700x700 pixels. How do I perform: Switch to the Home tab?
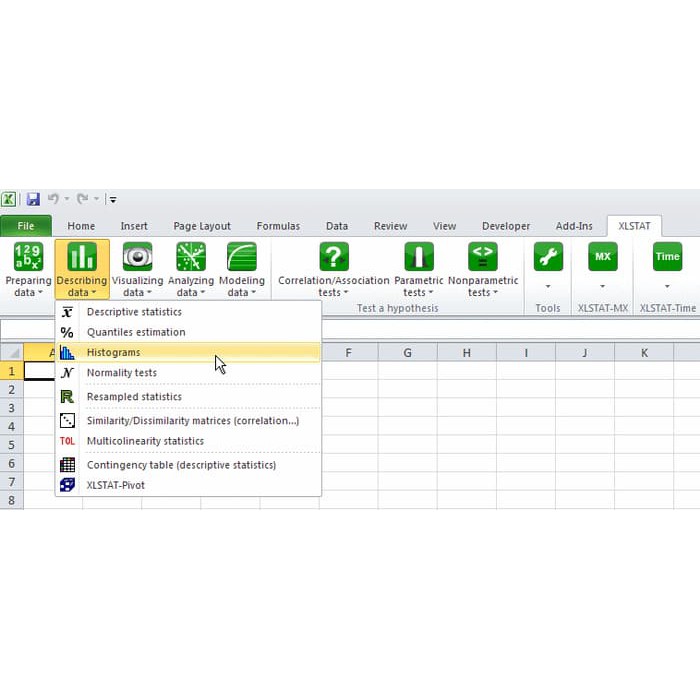[81, 226]
